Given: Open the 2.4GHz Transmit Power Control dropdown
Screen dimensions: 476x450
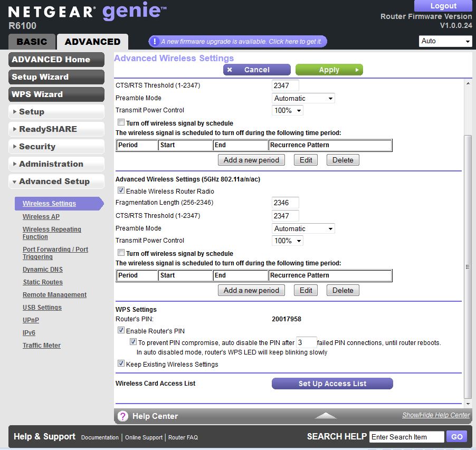Looking at the screenshot, I should pos(287,110).
